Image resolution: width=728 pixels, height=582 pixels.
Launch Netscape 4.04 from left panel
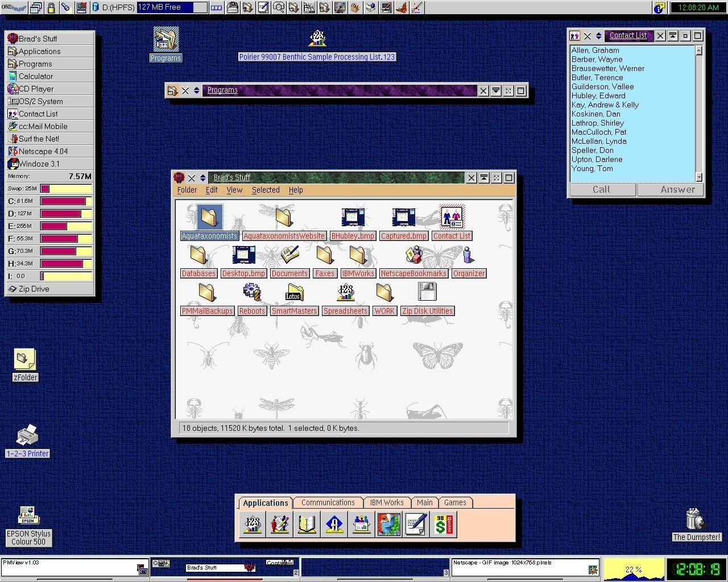pyautogui.click(x=50, y=151)
